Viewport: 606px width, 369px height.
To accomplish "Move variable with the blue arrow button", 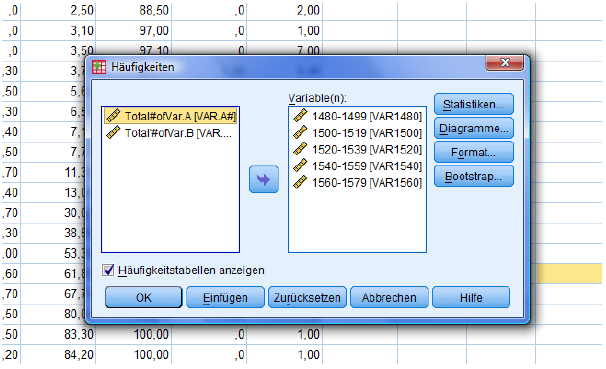I will (x=264, y=179).
